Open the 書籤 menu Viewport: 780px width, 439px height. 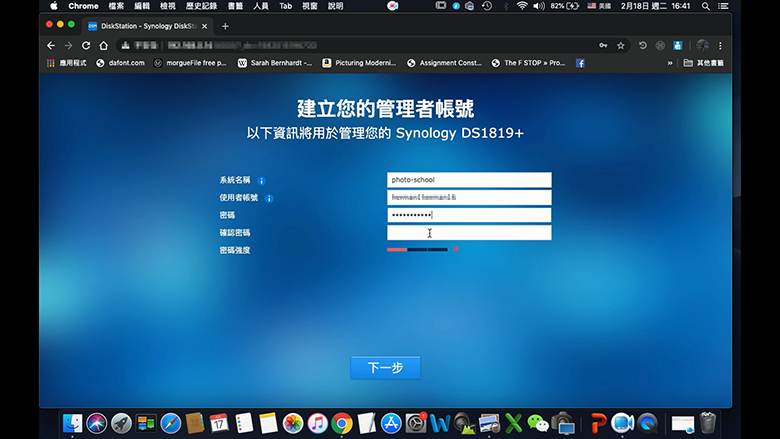click(235, 6)
